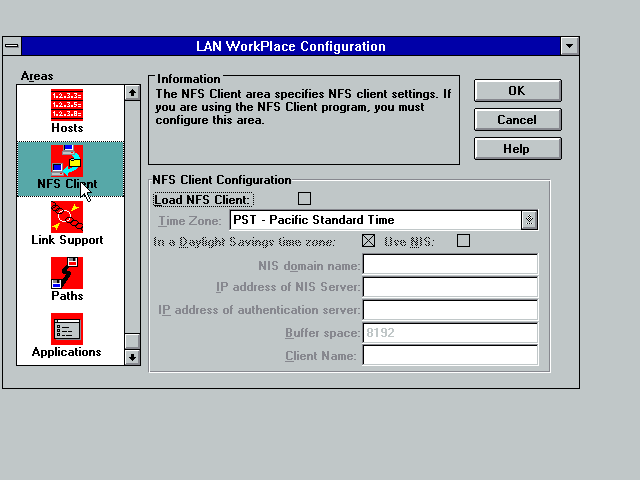Click the Client Name input field
This screenshot has width=640, height=480.
tap(450, 355)
